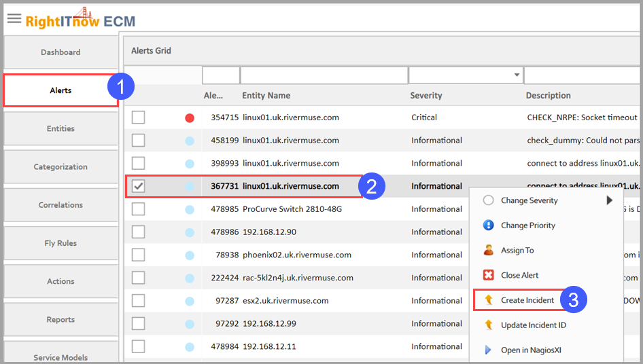This screenshot has width=643, height=364.
Task: Click the Entity Name filter field
Action: click(324, 75)
